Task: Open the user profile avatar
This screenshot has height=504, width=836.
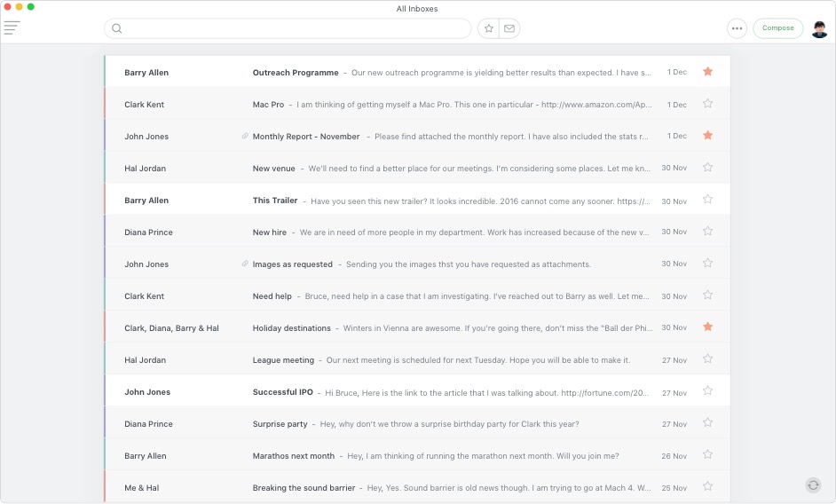Action: tap(819, 29)
